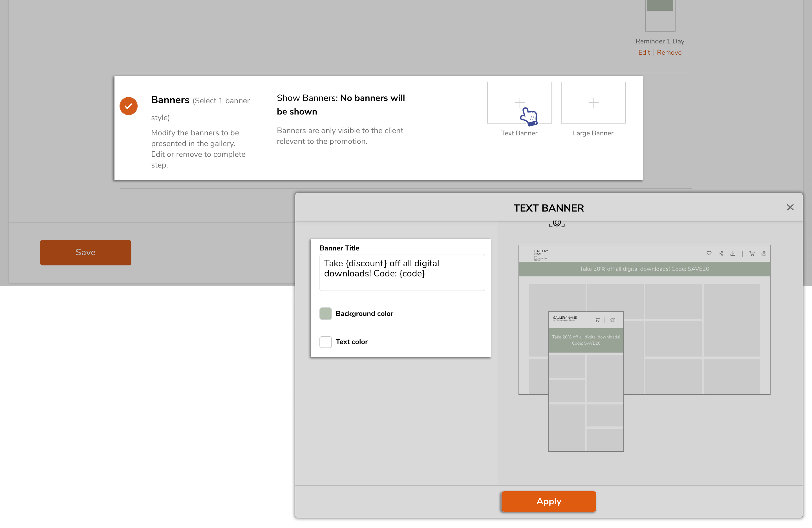The width and height of the screenshot is (812, 528).
Task: Click the cart icon in the mobile gallery preview
Action: click(x=597, y=320)
